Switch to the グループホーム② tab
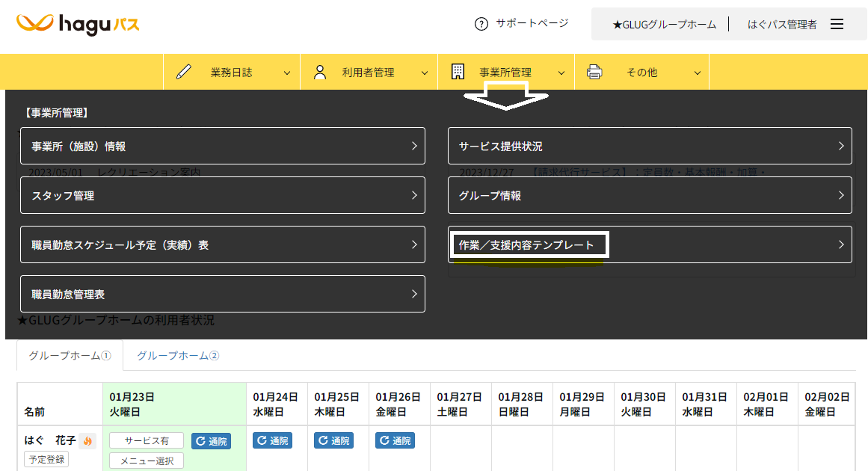 click(178, 356)
